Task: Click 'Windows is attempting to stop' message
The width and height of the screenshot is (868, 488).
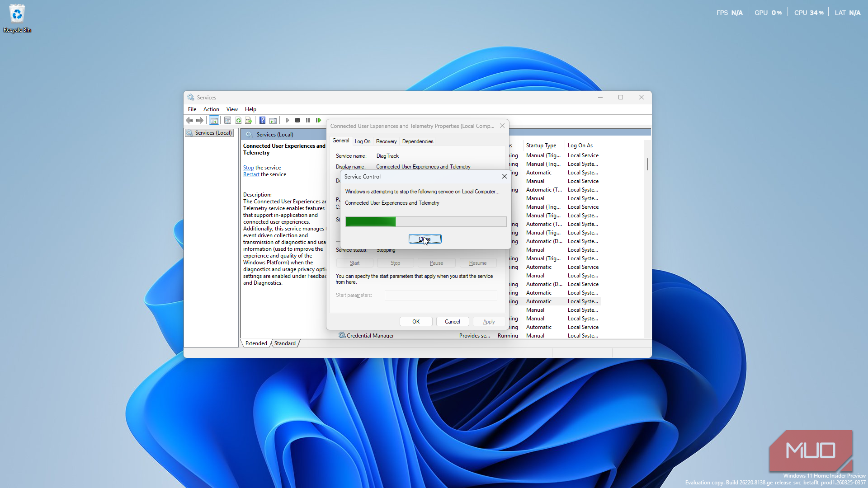Action: (422, 192)
